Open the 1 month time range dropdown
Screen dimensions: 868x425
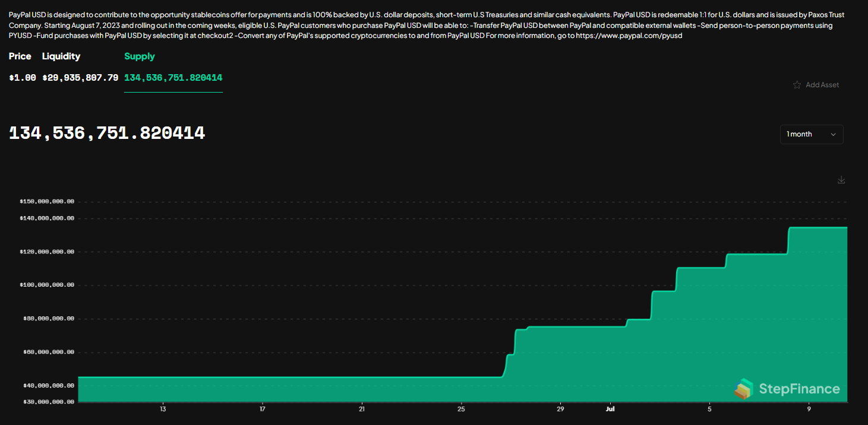point(812,134)
